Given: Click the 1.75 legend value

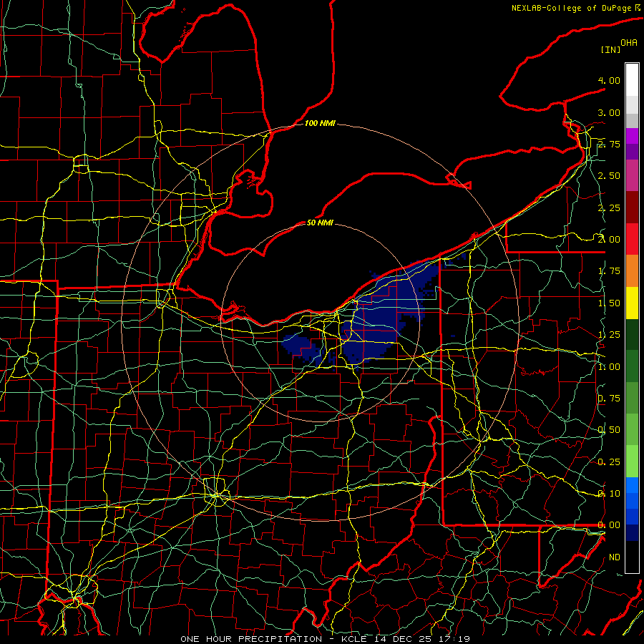Looking at the screenshot, I should (609, 271).
